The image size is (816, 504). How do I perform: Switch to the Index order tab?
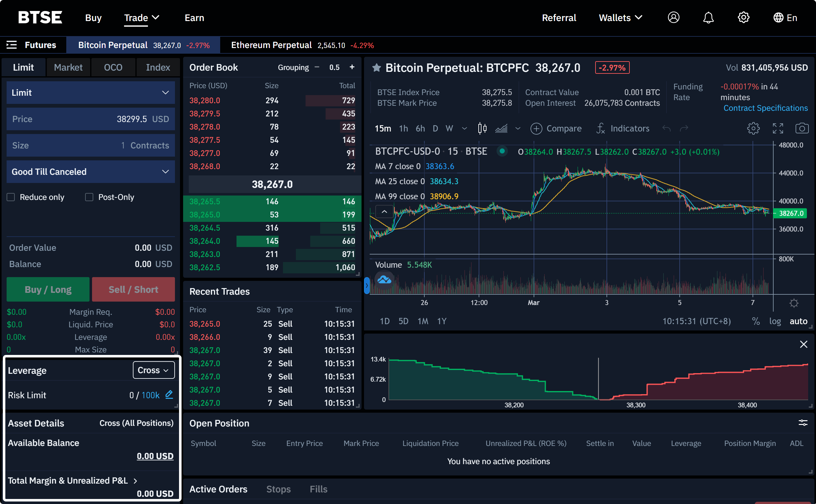(158, 67)
